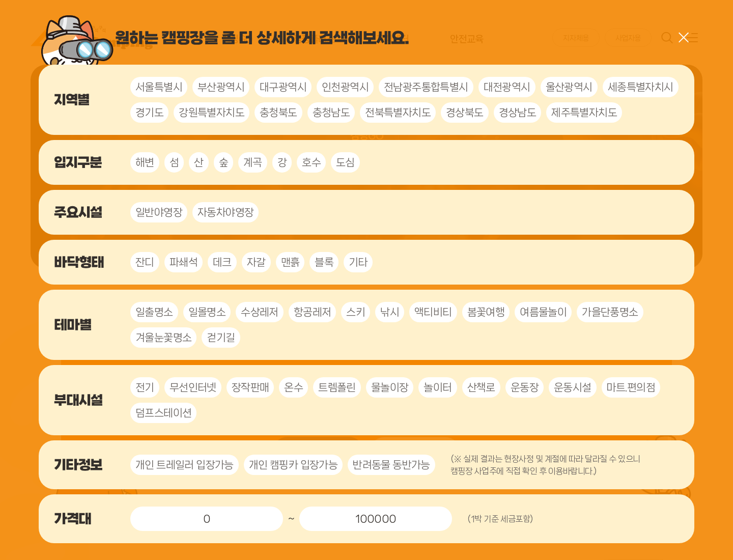Choose the 장작판매 amenity
733x560 pixels.
click(x=250, y=387)
